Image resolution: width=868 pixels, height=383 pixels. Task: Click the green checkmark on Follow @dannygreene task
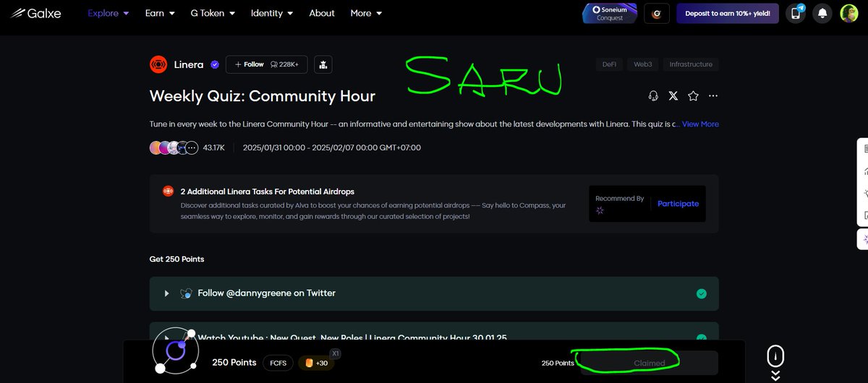[701, 293]
